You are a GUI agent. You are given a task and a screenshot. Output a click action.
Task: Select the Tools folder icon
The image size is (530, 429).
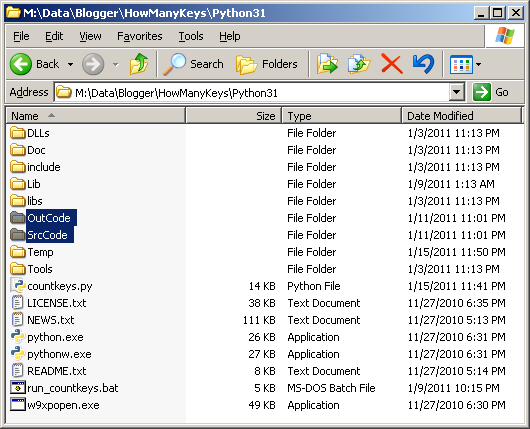pyautogui.click(x=18, y=269)
